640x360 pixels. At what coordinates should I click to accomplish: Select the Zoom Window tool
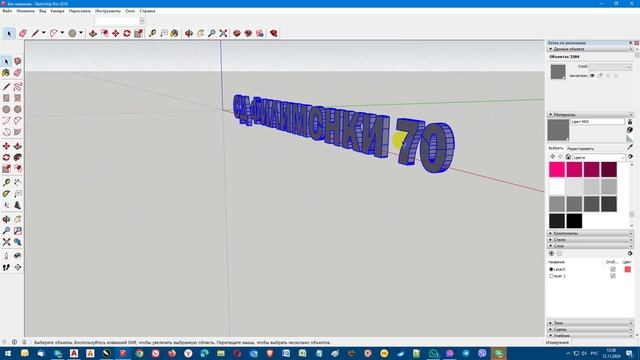[x=18, y=231]
